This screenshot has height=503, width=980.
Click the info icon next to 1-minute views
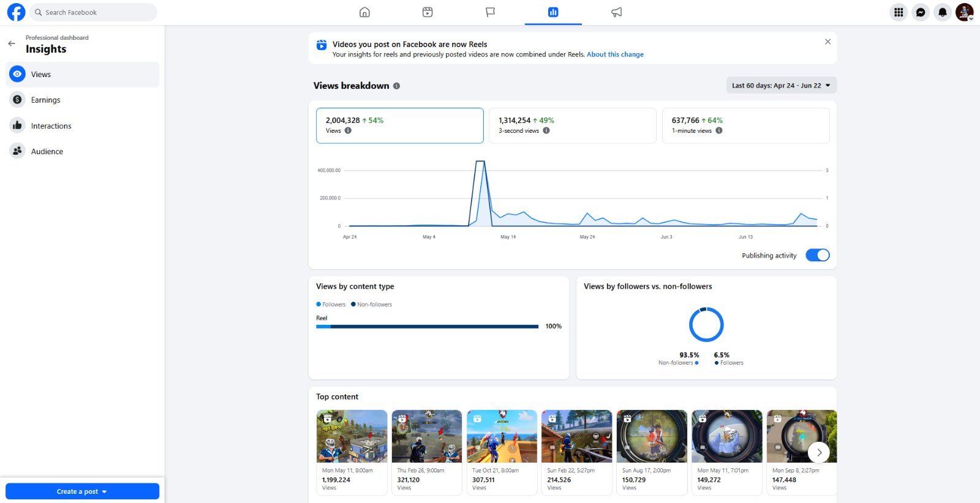coord(719,130)
